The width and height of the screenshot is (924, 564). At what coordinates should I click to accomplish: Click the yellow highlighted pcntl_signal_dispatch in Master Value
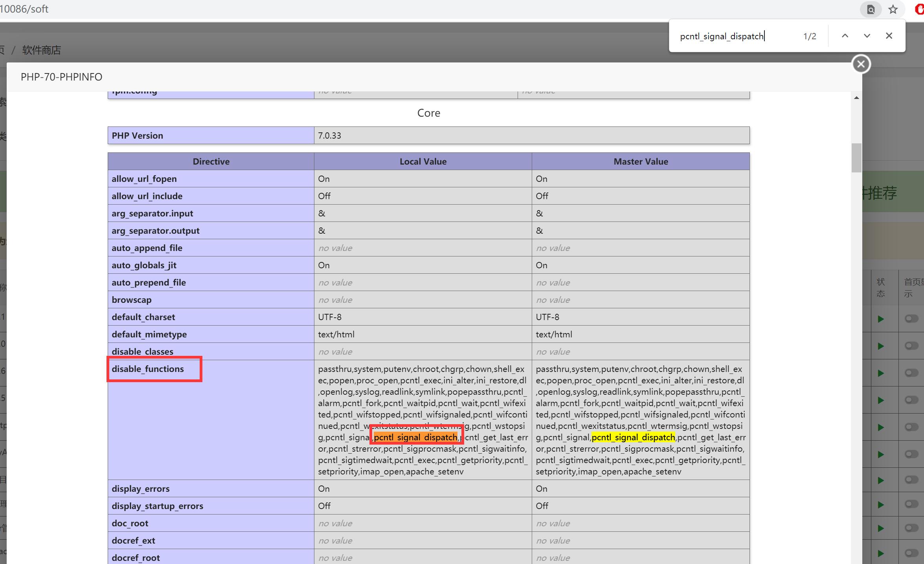(x=633, y=437)
